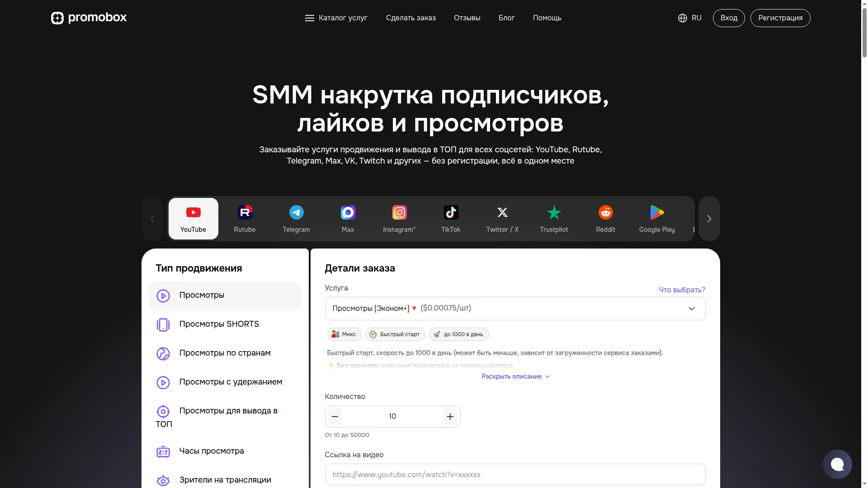Show next platforms with right arrow
The height and width of the screenshot is (488, 868).
(x=709, y=219)
